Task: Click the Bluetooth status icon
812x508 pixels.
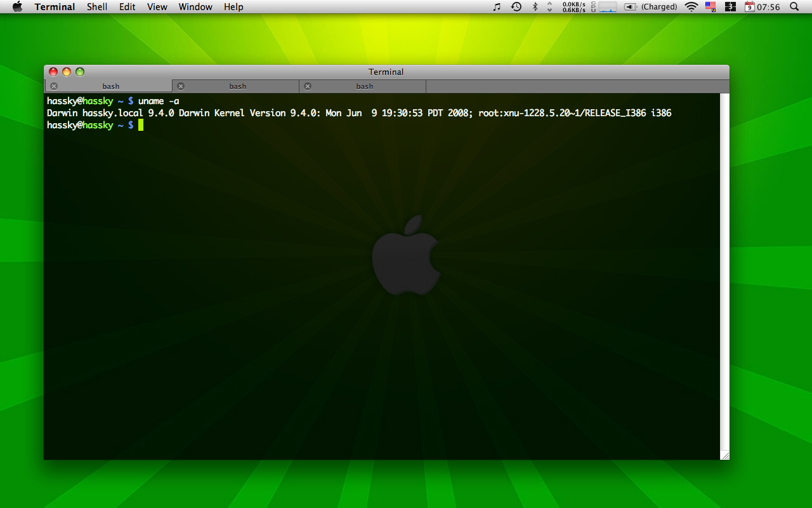Action: click(x=535, y=7)
